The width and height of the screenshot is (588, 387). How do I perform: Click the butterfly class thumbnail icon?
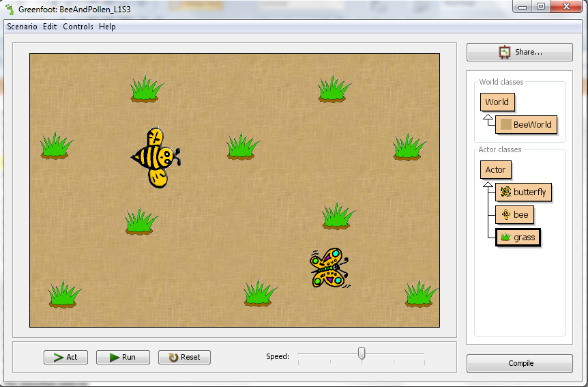(x=506, y=192)
